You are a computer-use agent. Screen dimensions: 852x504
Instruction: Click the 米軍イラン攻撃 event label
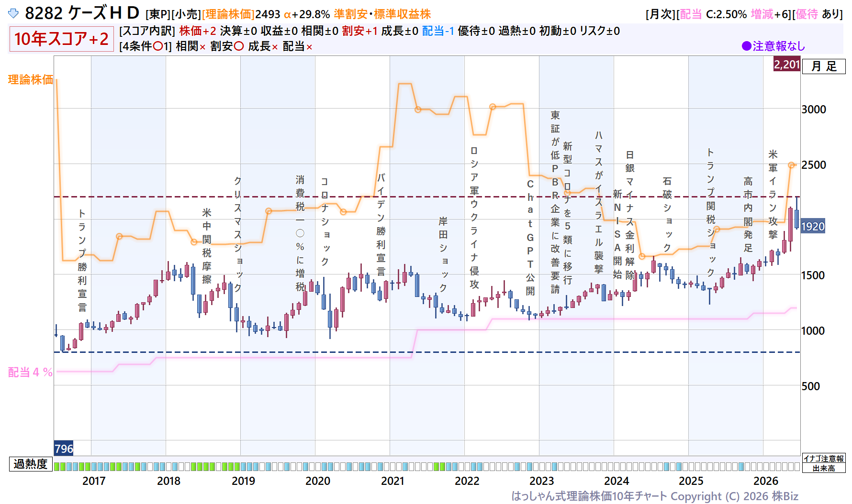tap(773, 194)
